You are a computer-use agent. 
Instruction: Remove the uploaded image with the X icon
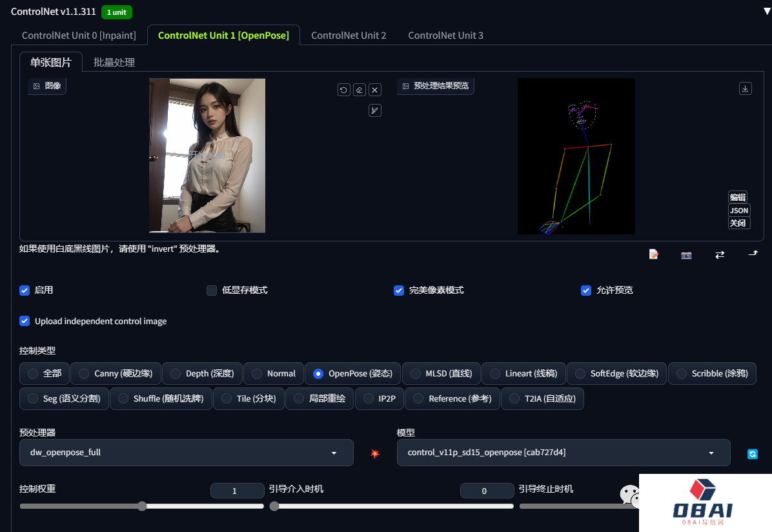pyautogui.click(x=375, y=90)
